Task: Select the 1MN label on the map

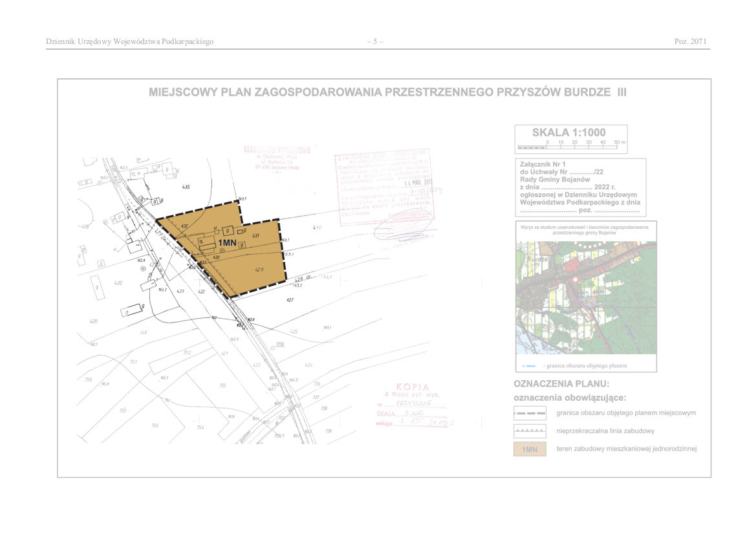Action: [x=226, y=242]
